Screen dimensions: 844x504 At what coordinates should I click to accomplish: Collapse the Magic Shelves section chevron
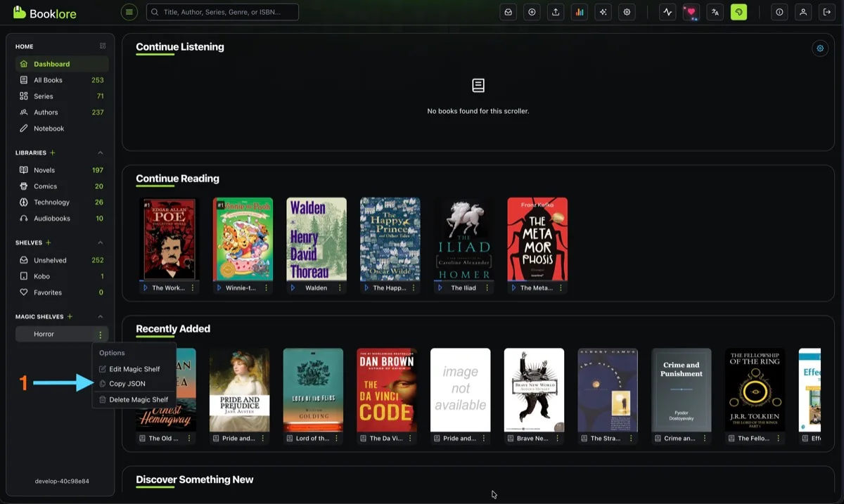point(101,317)
